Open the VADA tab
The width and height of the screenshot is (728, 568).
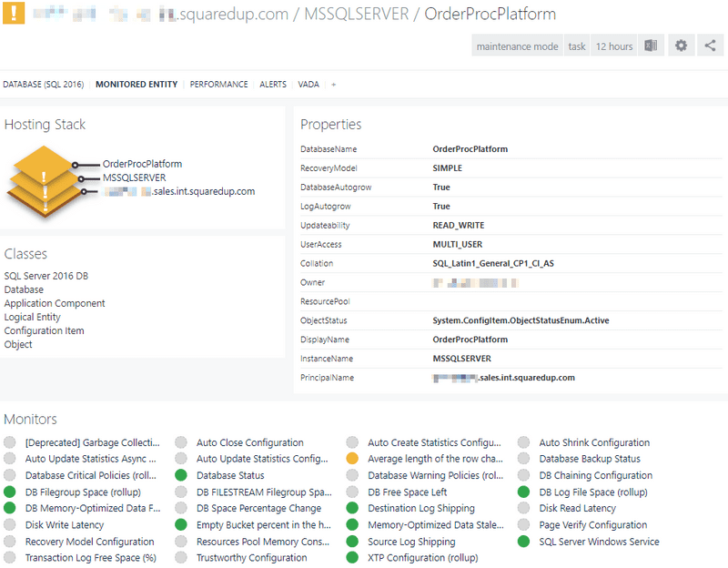pyautogui.click(x=308, y=85)
